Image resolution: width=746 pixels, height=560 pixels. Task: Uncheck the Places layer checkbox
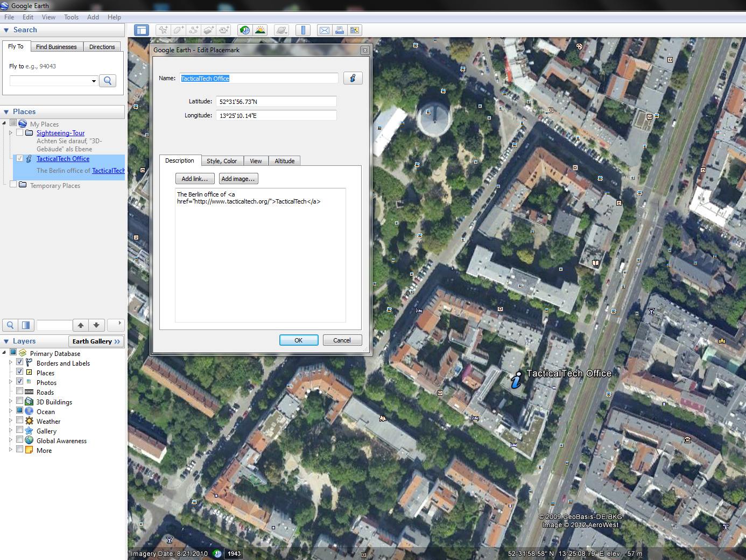(x=20, y=372)
